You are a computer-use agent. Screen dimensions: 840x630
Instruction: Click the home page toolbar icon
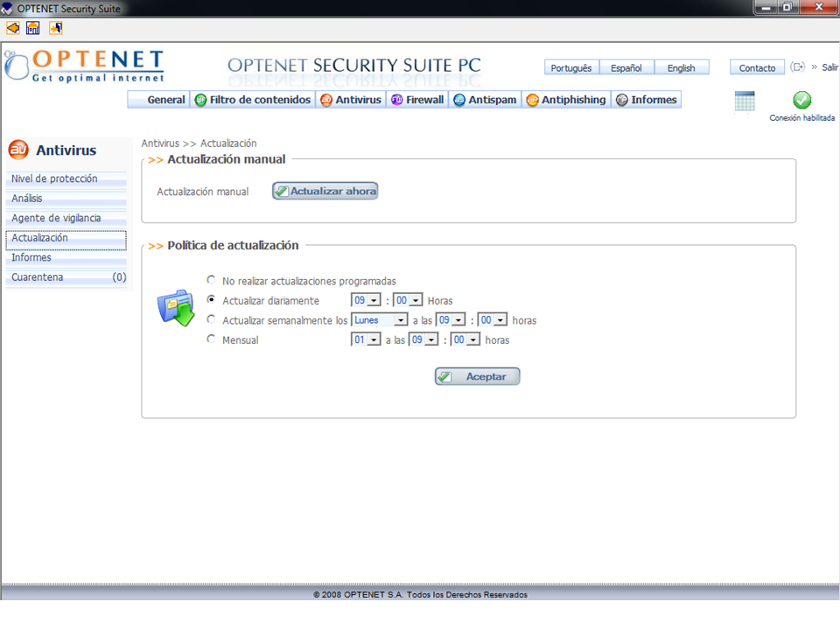[x=33, y=28]
